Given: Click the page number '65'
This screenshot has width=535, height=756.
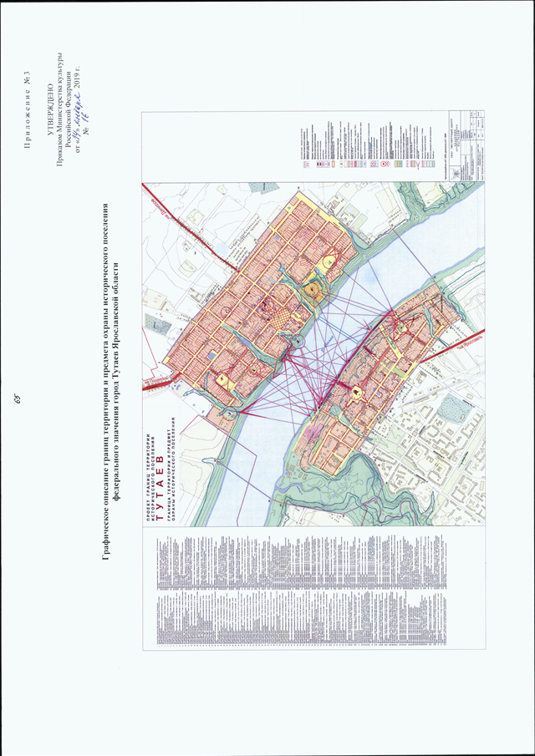Looking at the screenshot, I should pyautogui.click(x=18, y=398).
